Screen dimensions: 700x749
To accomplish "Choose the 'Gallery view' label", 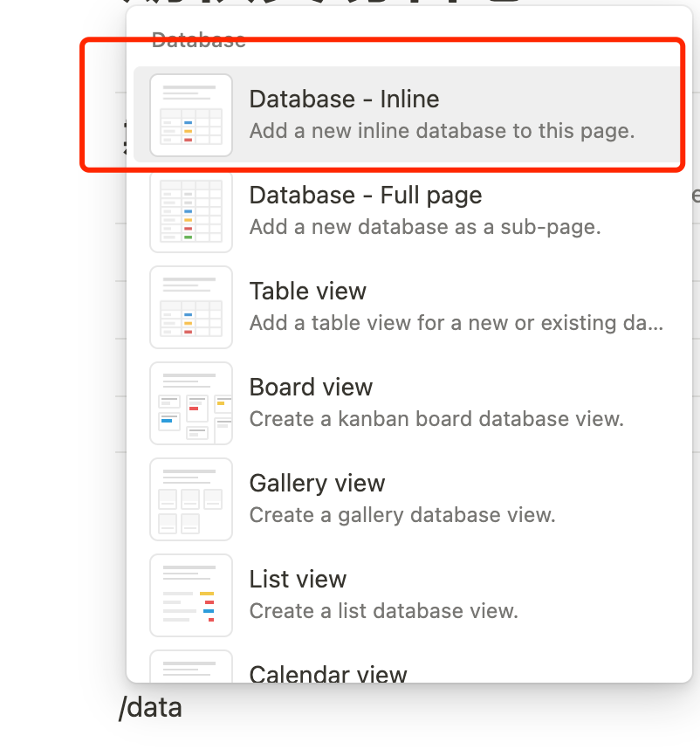I will click(x=317, y=484).
